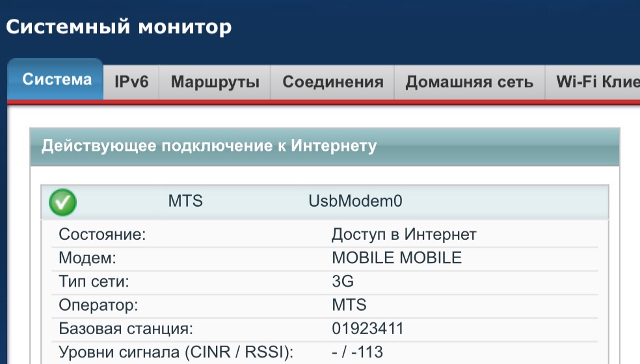This screenshot has height=364, width=640.
Task: Click the Системный монитор page title
Action: coord(118,27)
